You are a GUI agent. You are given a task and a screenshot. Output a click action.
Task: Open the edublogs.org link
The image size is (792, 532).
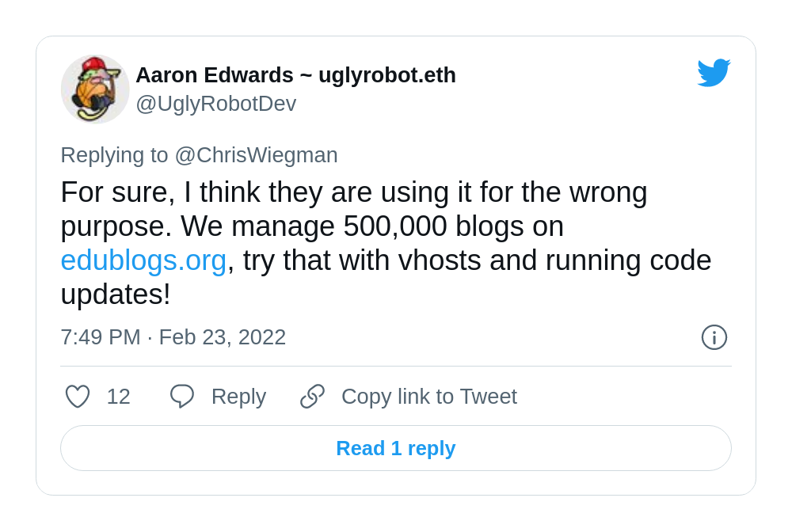click(x=143, y=260)
